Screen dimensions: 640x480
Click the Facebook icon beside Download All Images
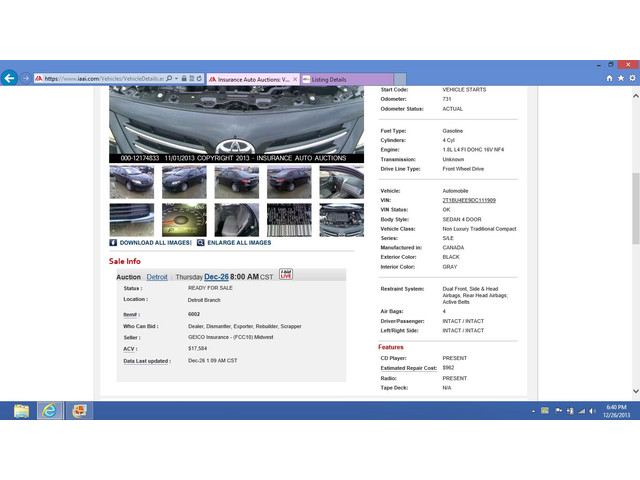point(113,242)
